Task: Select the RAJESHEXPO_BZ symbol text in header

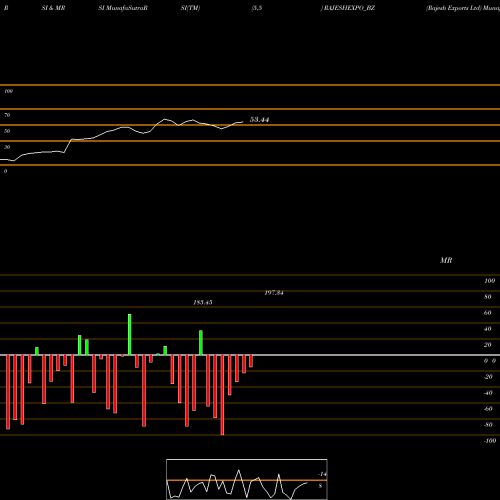Action: (x=349, y=8)
